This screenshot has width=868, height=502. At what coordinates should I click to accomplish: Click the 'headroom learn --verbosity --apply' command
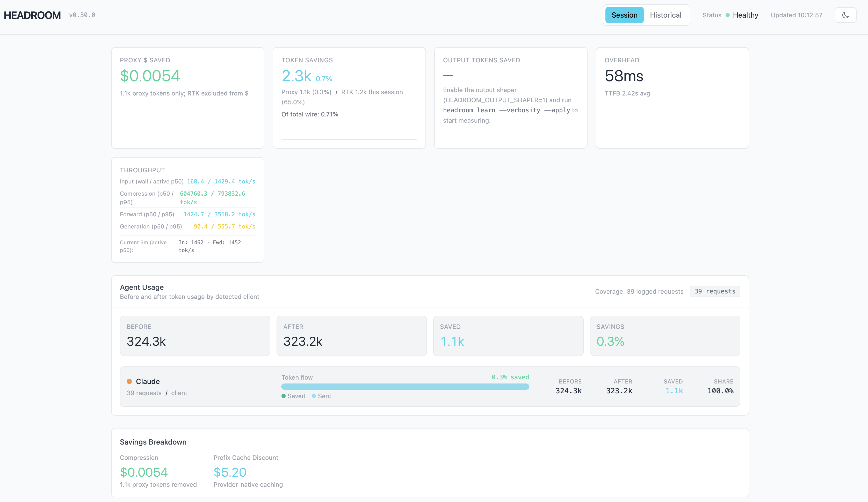pyautogui.click(x=506, y=110)
